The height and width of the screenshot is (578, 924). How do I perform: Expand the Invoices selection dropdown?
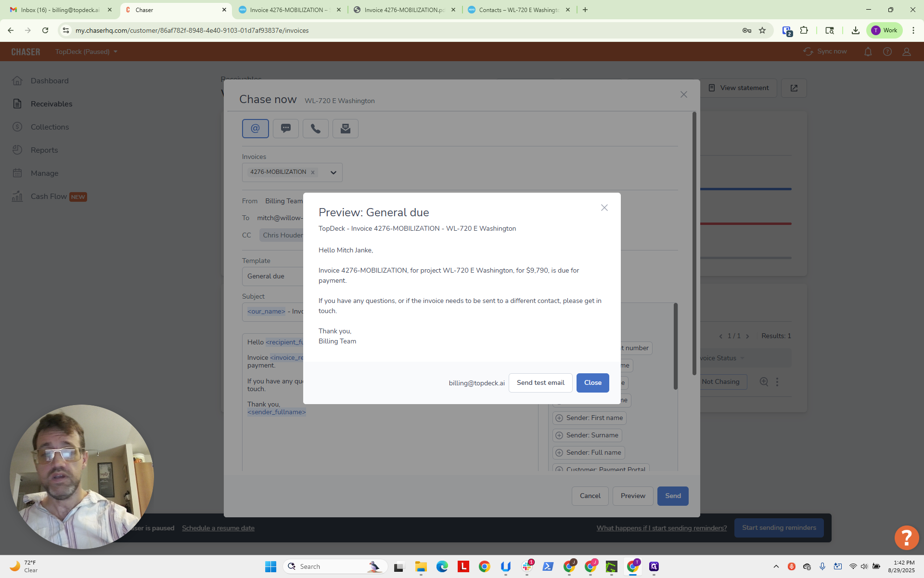(x=333, y=172)
